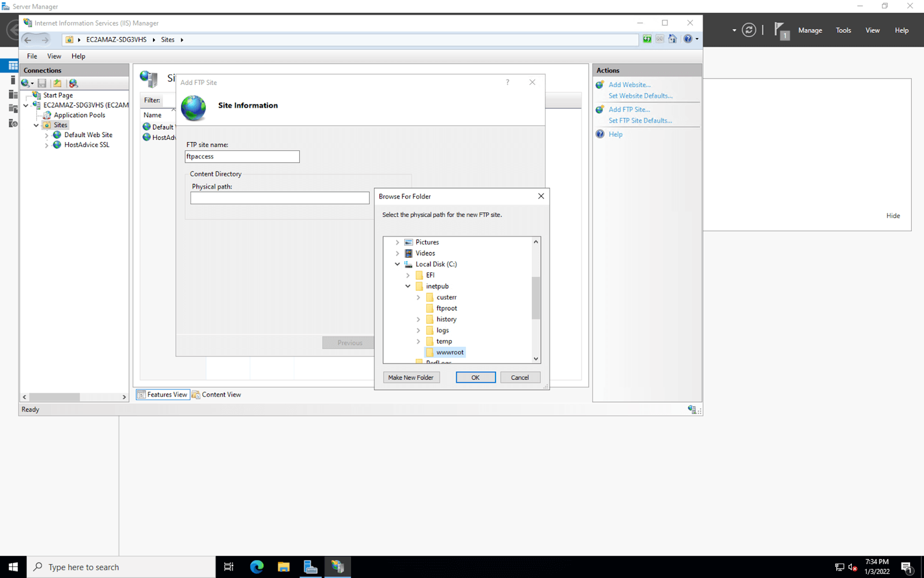The width and height of the screenshot is (924, 578).
Task: Switch to Features View tab
Action: click(x=163, y=395)
